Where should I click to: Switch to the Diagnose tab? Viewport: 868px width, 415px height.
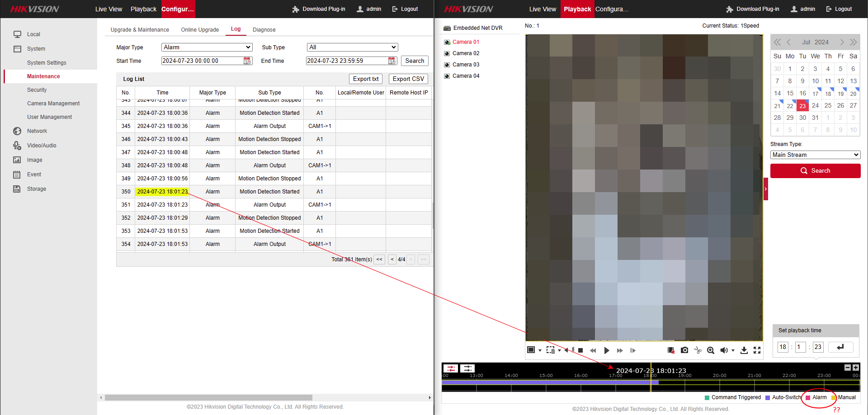(264, 30)
